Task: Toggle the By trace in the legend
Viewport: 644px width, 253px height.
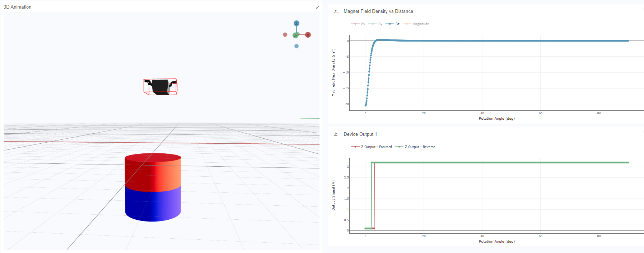Action: 375,24
